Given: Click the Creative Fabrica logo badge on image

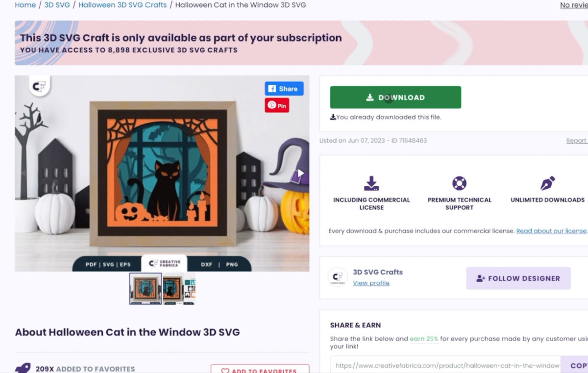Looking at the screenshot, I should [x=39, y=86].
